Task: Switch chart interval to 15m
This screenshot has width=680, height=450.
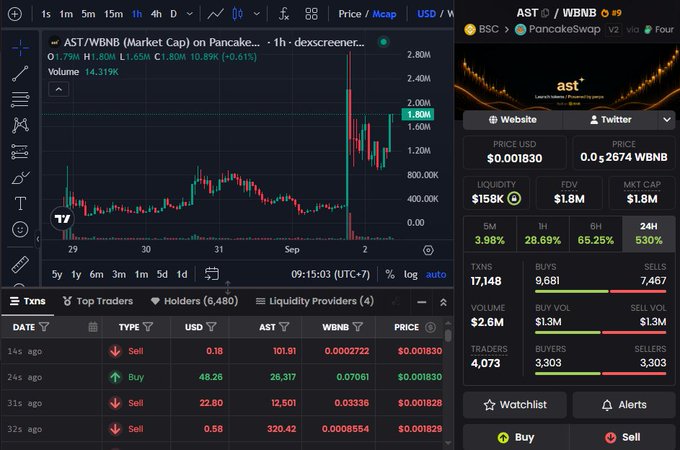Action: click(x=113, y=14)
